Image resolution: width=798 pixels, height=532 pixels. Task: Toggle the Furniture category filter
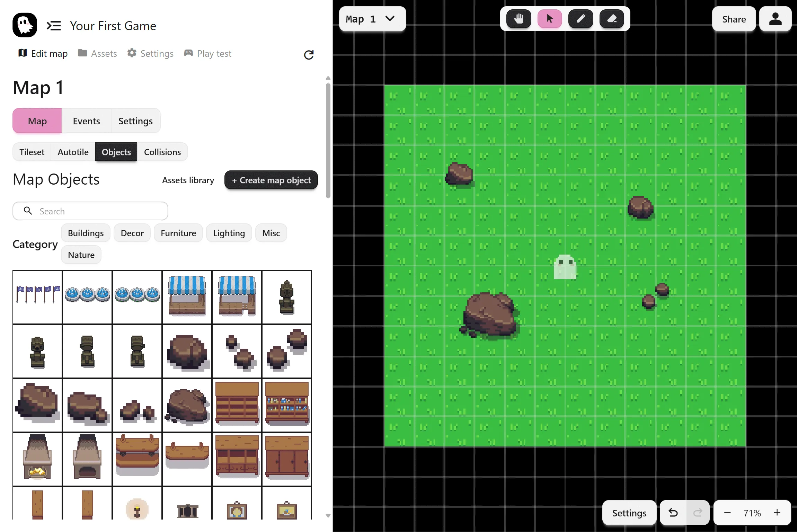pyautogui.click(x=178, y=233)
